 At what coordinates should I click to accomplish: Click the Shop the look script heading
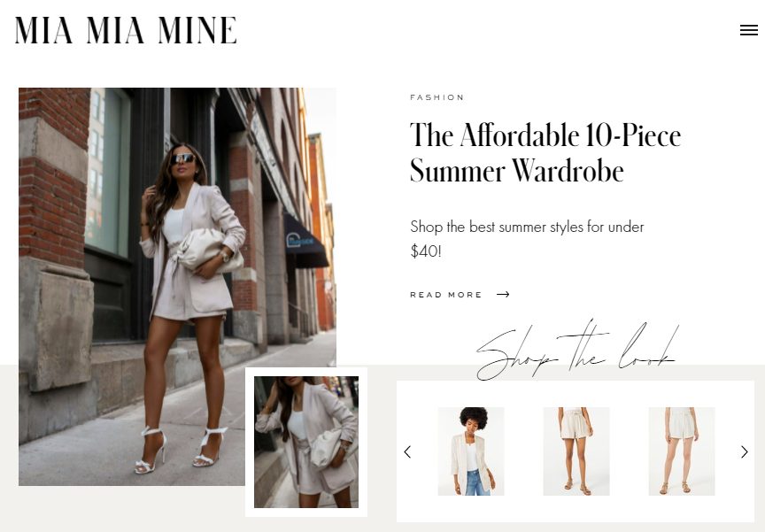[577, 351]
